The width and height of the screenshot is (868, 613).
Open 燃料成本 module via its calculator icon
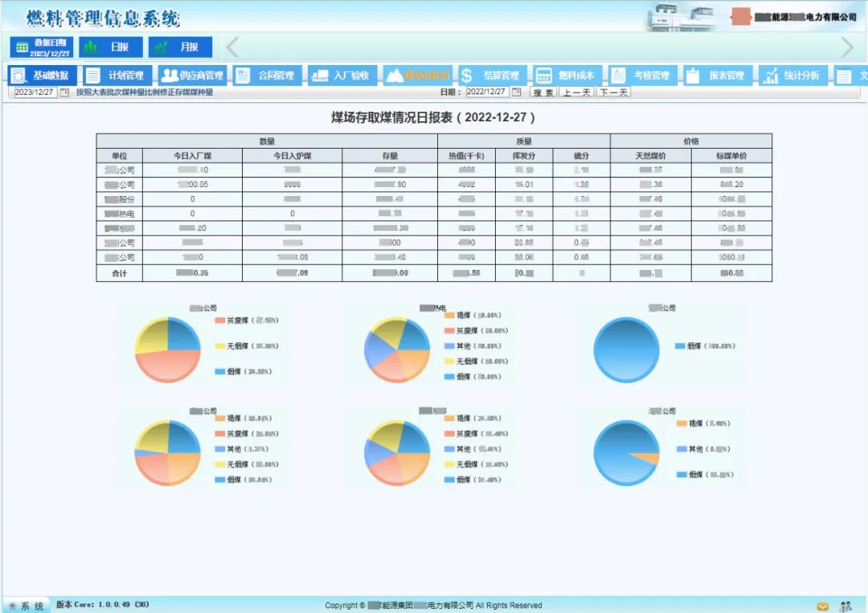543,75
